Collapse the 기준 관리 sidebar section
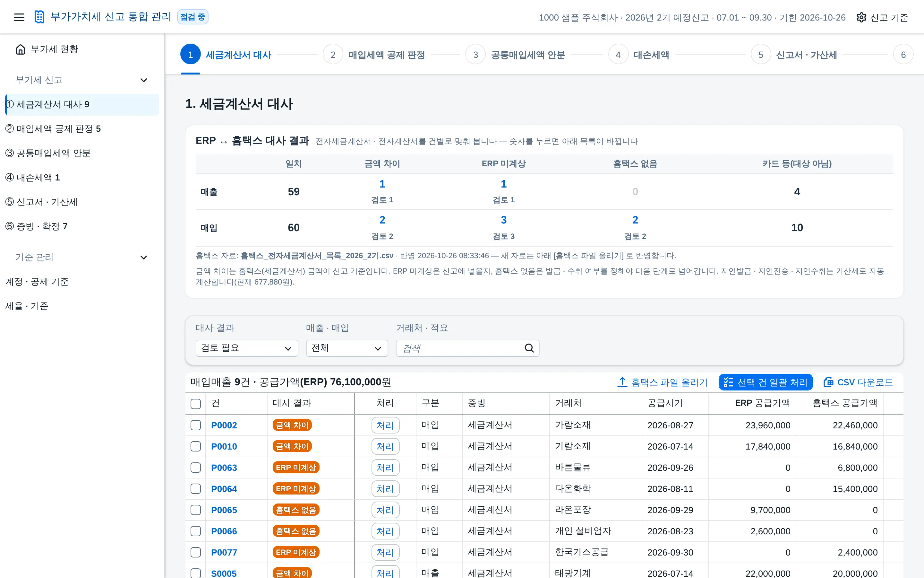 coord(143,258)
